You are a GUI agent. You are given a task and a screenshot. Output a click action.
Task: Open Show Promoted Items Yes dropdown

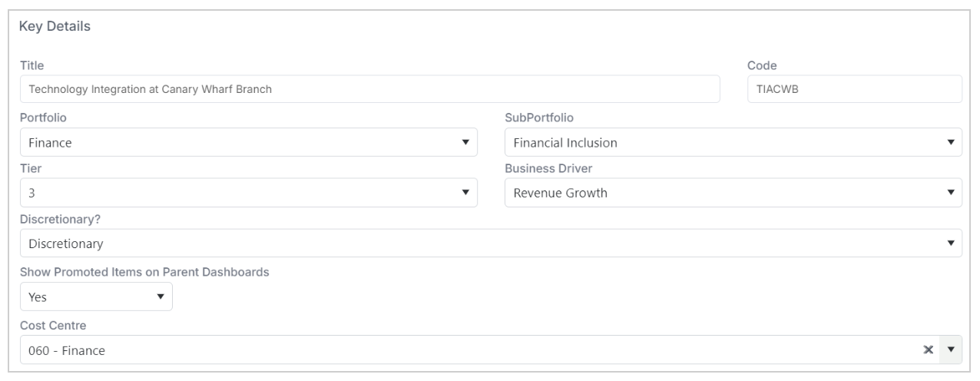point(96,296)
